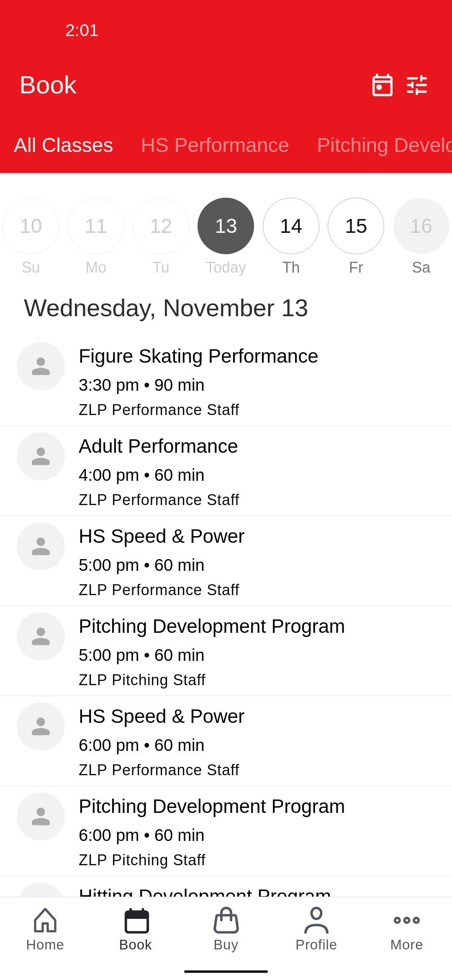Viewport: 452px width, 980px height.
Task: Tap the Figure Skating Performance instructor avatar
Action: pos(41,366)
